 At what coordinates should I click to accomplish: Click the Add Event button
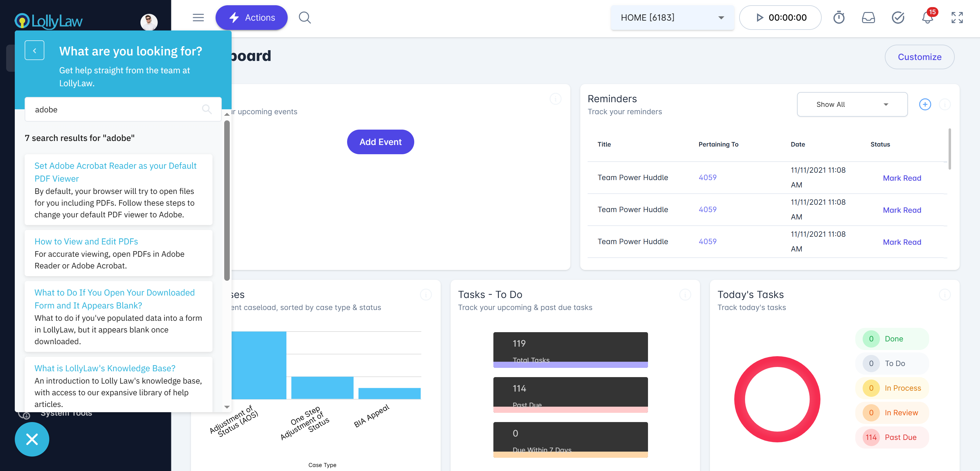[380, 142]
